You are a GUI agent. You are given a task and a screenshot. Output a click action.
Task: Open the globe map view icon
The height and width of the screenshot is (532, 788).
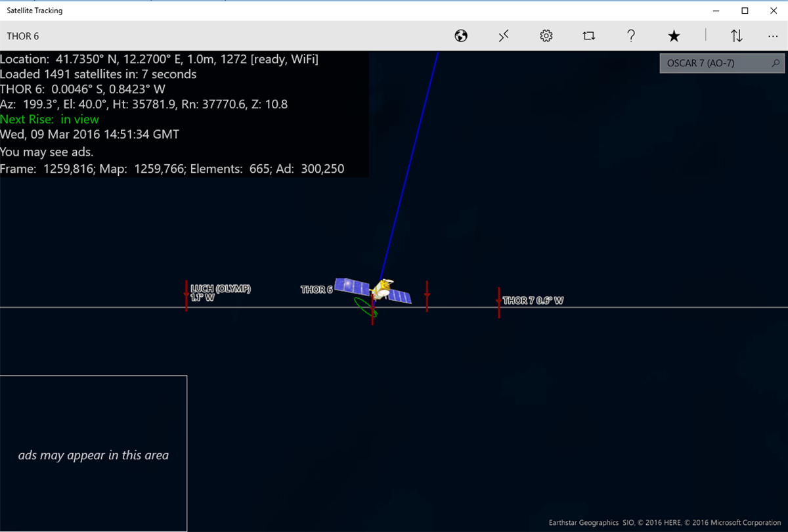pos(461,36)
